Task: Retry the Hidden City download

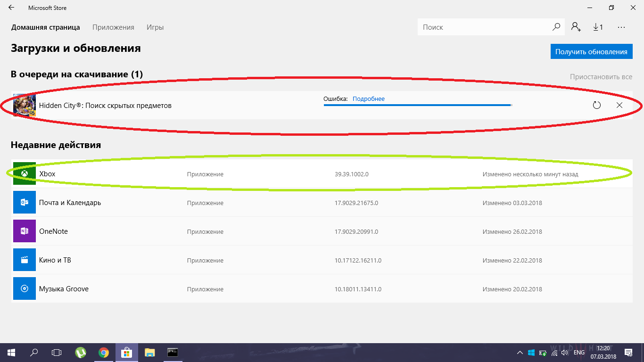Action: [x=597, y=105]
